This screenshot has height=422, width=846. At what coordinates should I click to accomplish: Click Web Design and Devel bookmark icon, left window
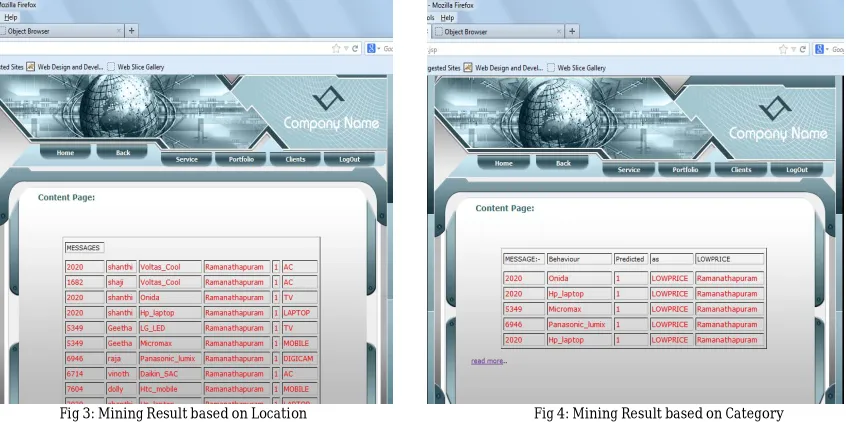click(x=31, y=67)
